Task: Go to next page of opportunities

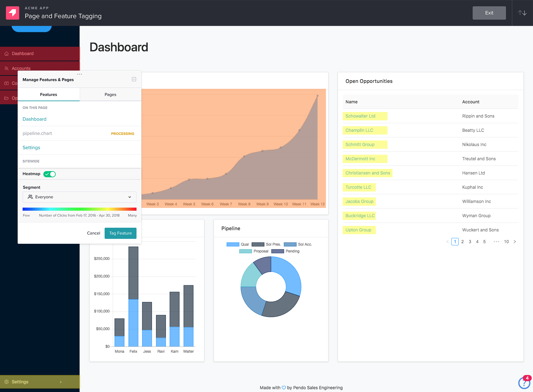Action: [x=515, y=242]
